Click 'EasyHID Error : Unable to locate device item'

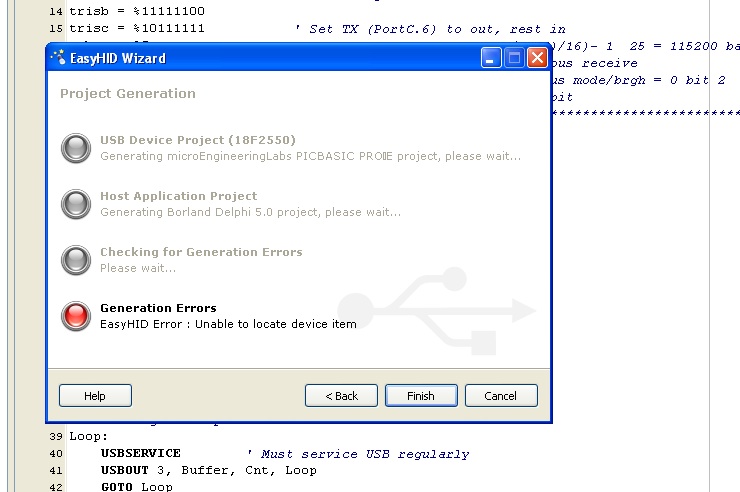[x=228, y=324]
